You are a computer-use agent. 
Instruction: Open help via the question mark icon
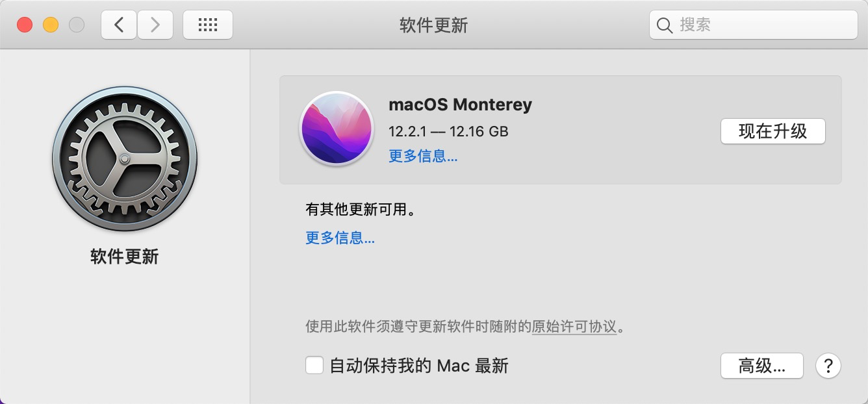click(828, 366)
